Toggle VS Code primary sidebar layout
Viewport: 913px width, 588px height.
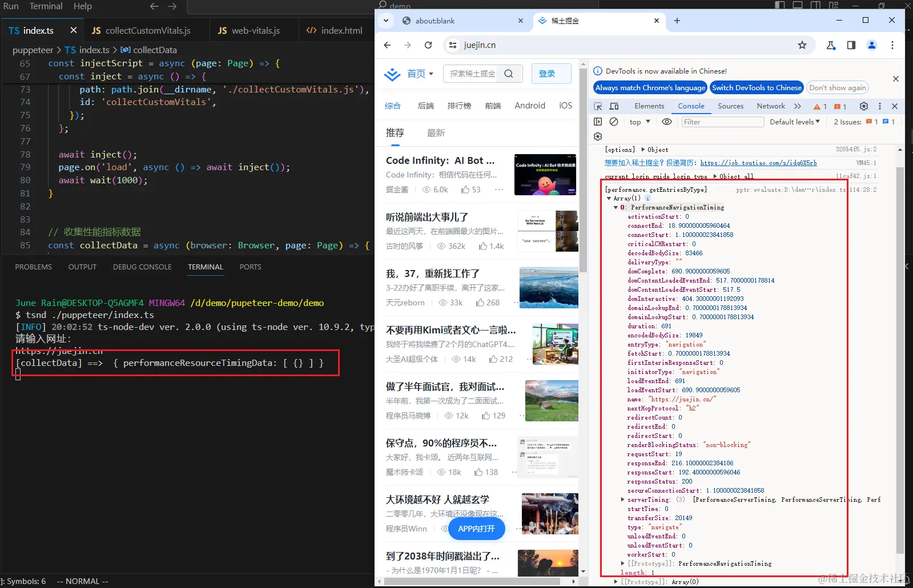[780, 5]
